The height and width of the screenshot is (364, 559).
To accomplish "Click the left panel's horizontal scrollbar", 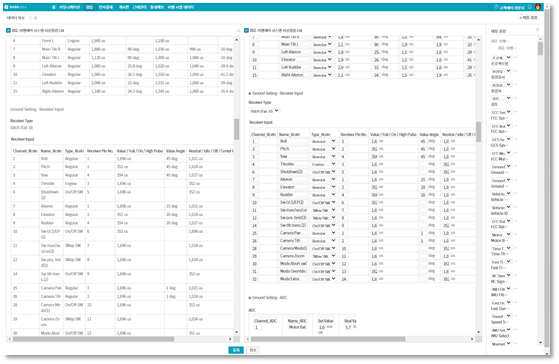I will tap(93, 339).
